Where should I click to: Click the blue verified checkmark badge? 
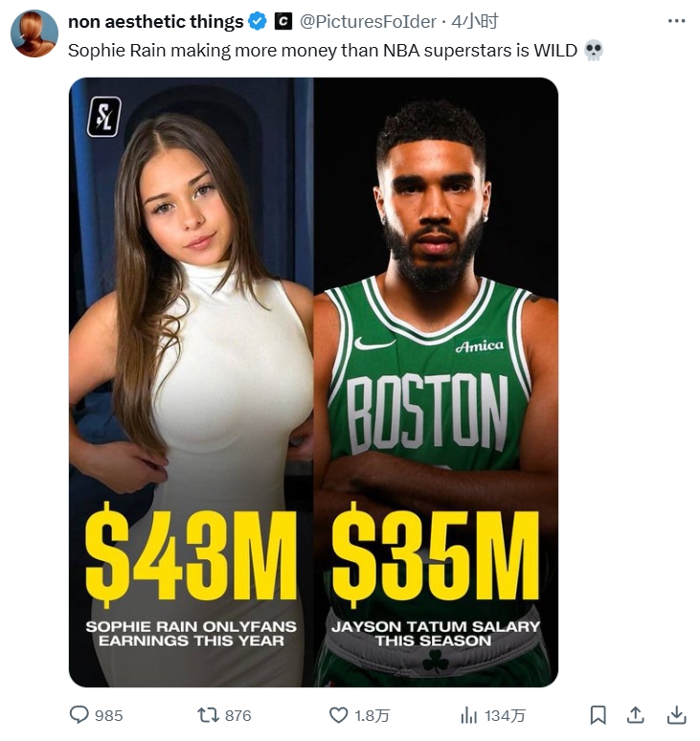click(x=259, y=21)
